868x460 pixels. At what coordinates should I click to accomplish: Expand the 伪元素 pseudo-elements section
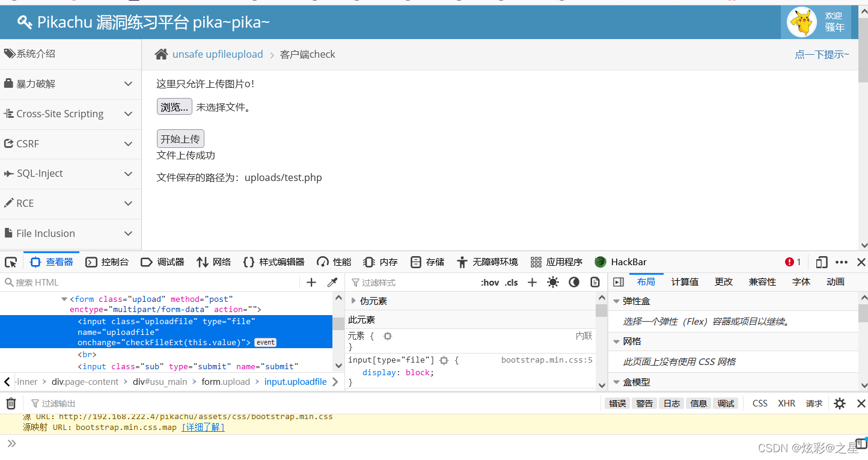[x=353, y=301]
